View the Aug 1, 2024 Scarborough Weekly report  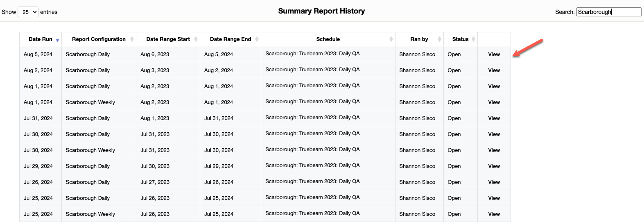tap(494, 102)
